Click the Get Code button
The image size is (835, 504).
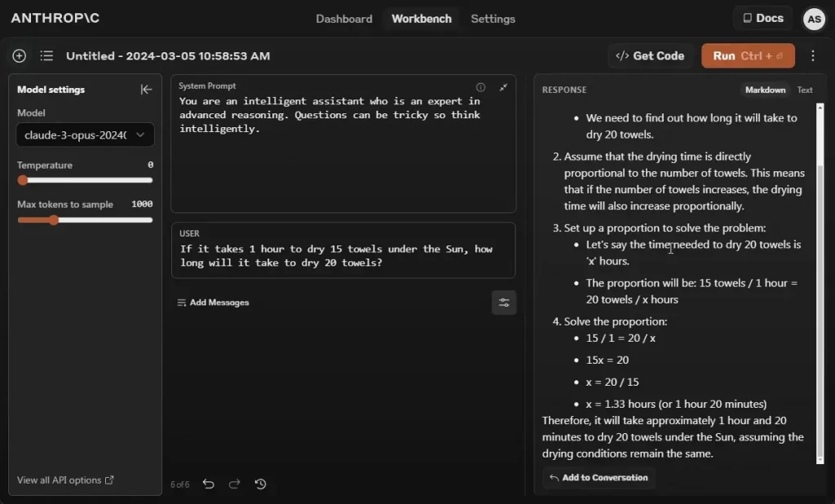coord(650,56)
